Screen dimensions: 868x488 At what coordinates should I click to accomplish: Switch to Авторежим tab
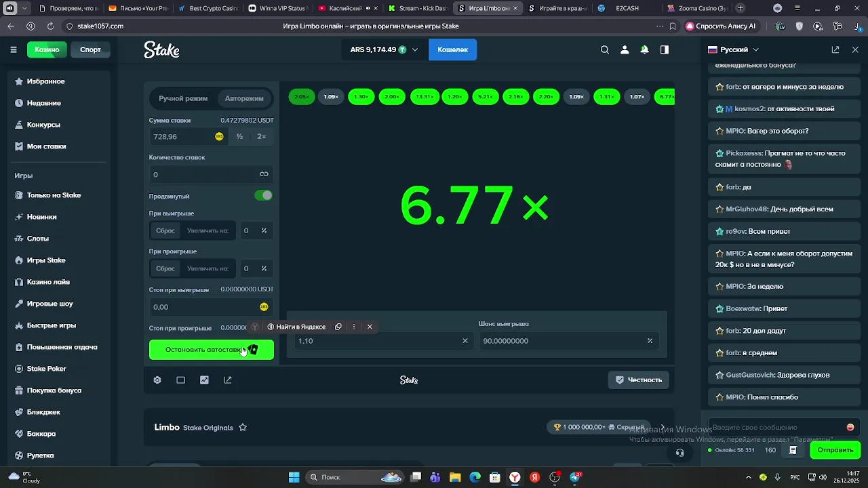click(244, 98)
